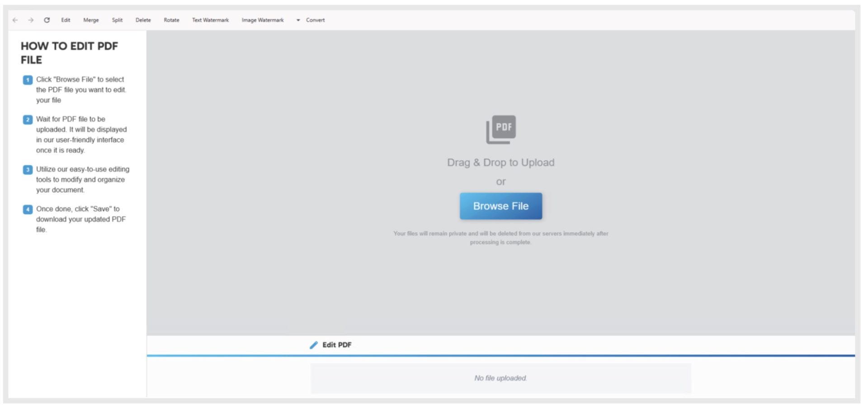
Task: Open the Edit tool in the toolbar
Action: click(66, 20)
